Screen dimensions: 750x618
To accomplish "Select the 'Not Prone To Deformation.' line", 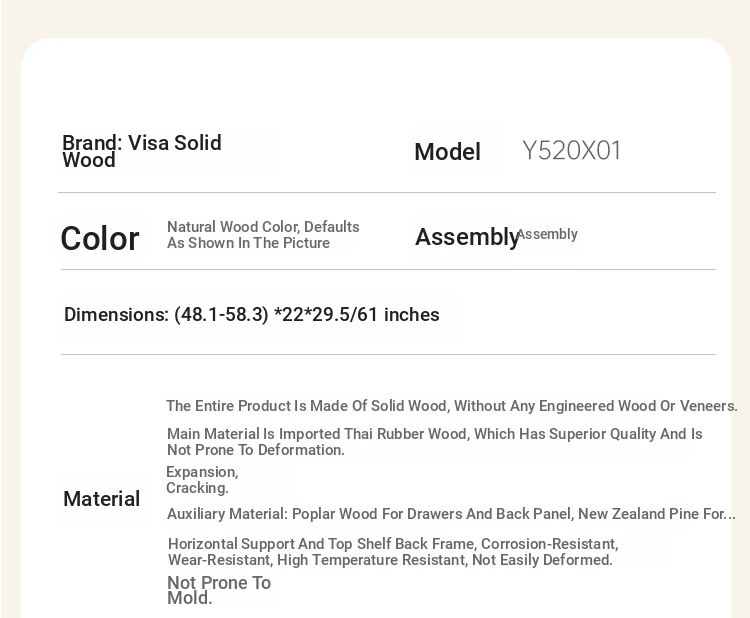I will coord(255,450).
